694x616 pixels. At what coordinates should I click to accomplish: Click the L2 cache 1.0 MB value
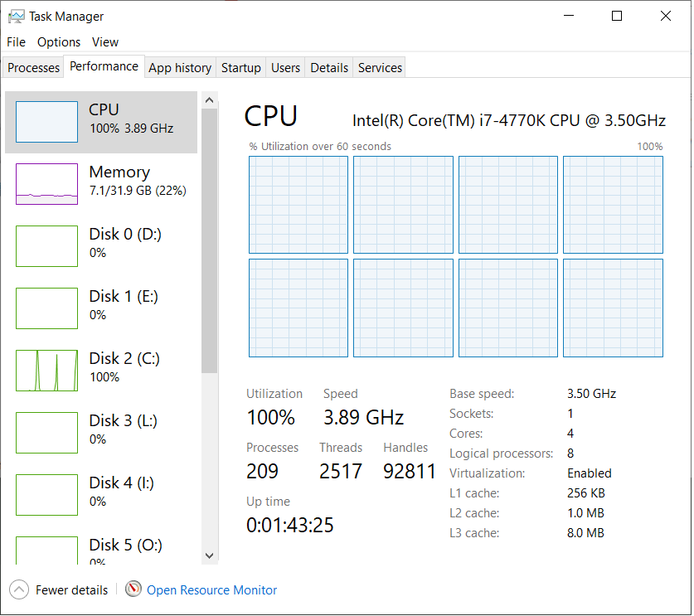tap(587, 514)
